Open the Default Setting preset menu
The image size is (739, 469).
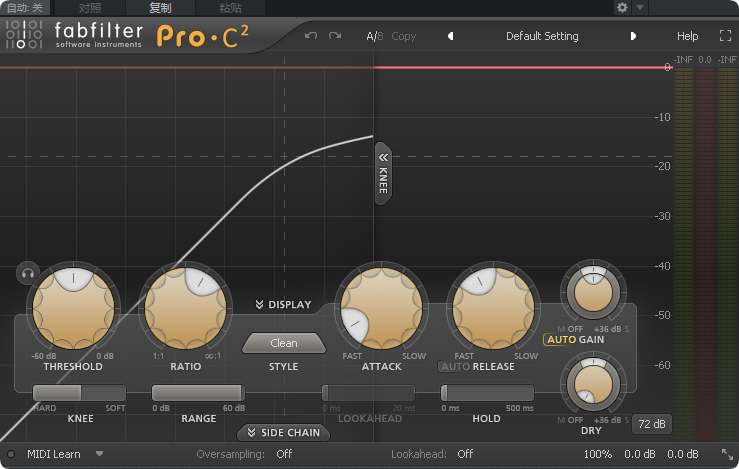(x=542, y=36)
